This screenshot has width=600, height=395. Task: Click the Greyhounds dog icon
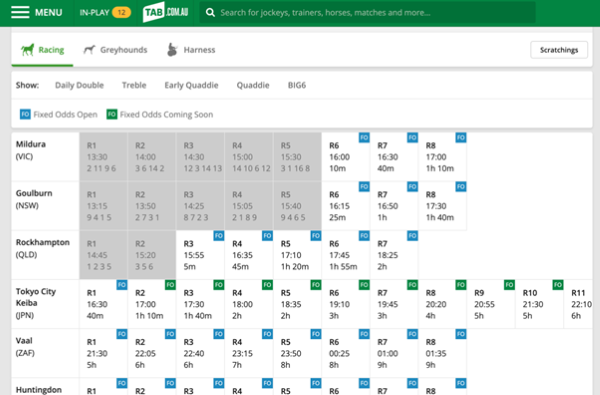[x=89, y=50]
